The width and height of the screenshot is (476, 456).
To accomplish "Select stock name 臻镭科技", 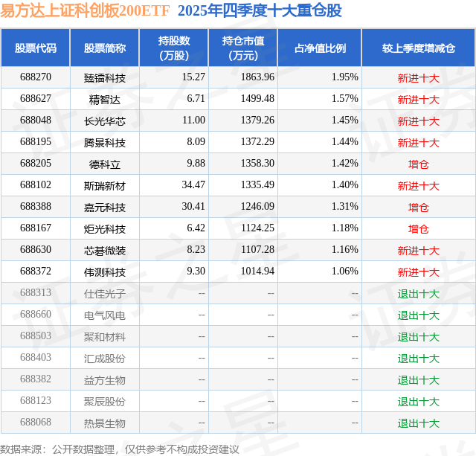I will (x=105, y=78).
